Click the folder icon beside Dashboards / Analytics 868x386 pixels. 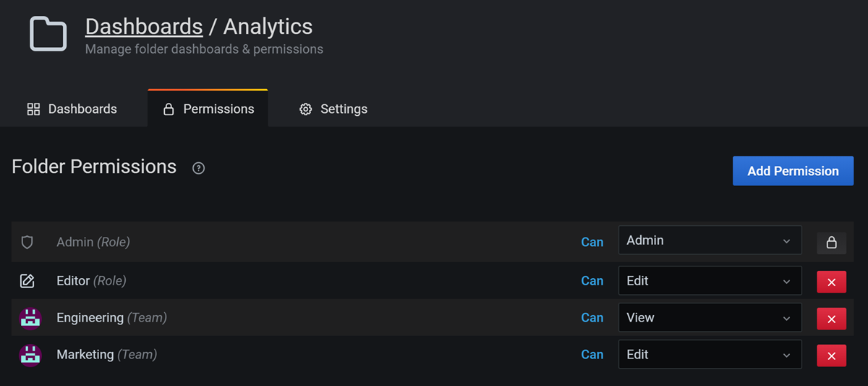pyautogui.click(x=48, y=34)
